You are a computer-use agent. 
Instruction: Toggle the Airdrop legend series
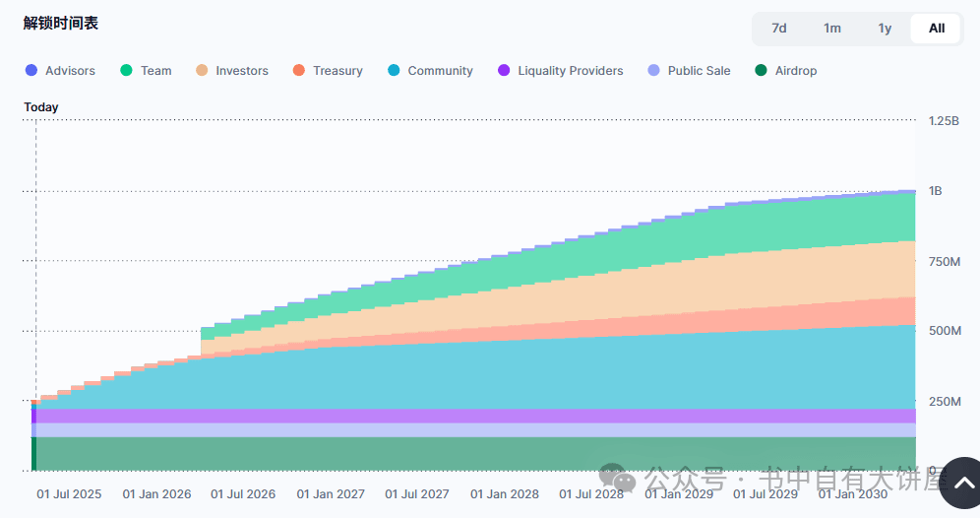(x=785, y=71)
